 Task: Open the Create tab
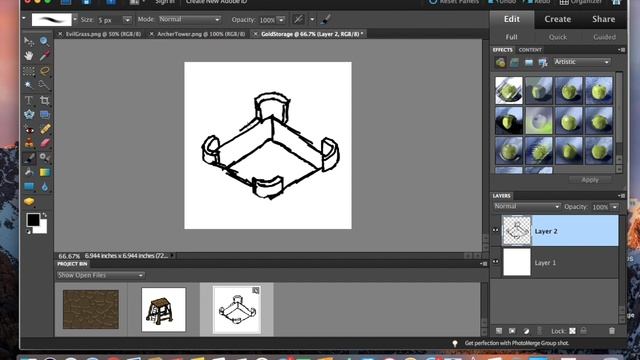click(558, 19)
